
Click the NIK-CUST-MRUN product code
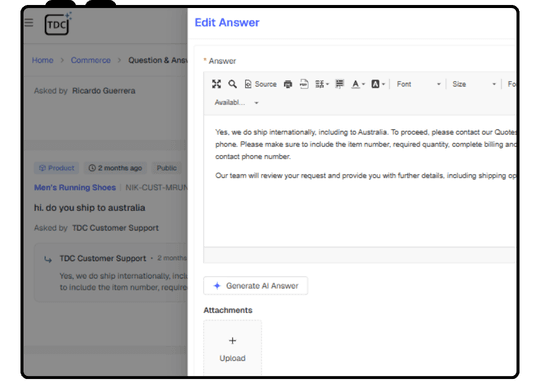(156, 188)
